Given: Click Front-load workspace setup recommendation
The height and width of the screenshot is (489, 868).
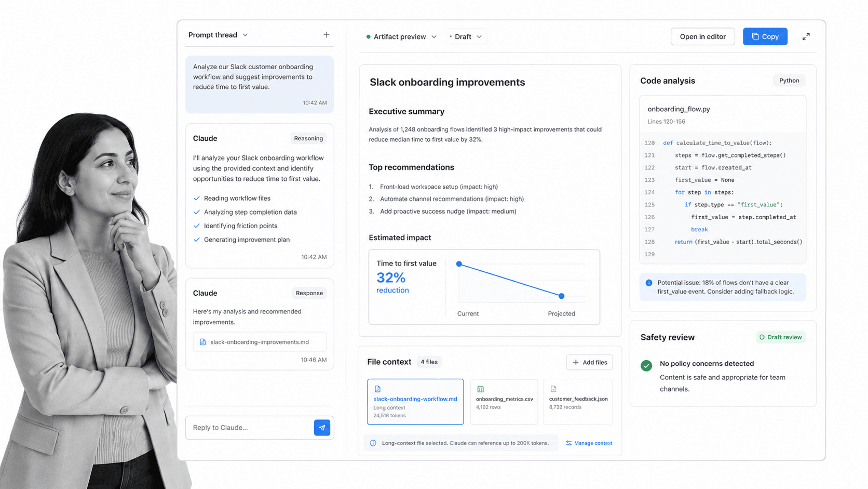Looking at the screenshot, I should tap(439, 187).
